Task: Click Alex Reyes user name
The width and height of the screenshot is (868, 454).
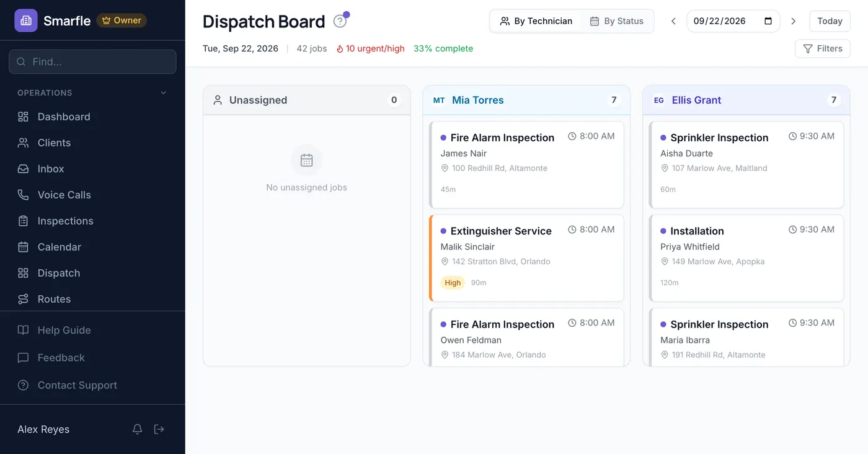Action: pyautogui.click(x=43, y=429)
